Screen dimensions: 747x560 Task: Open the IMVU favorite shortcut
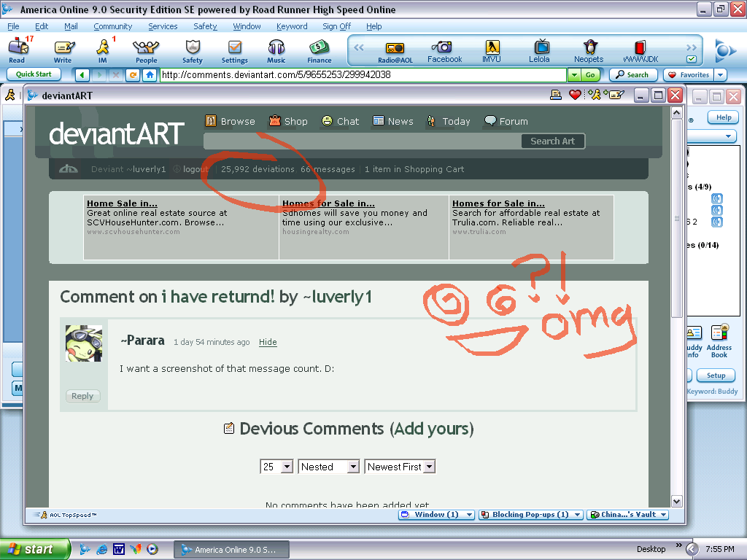492,52
